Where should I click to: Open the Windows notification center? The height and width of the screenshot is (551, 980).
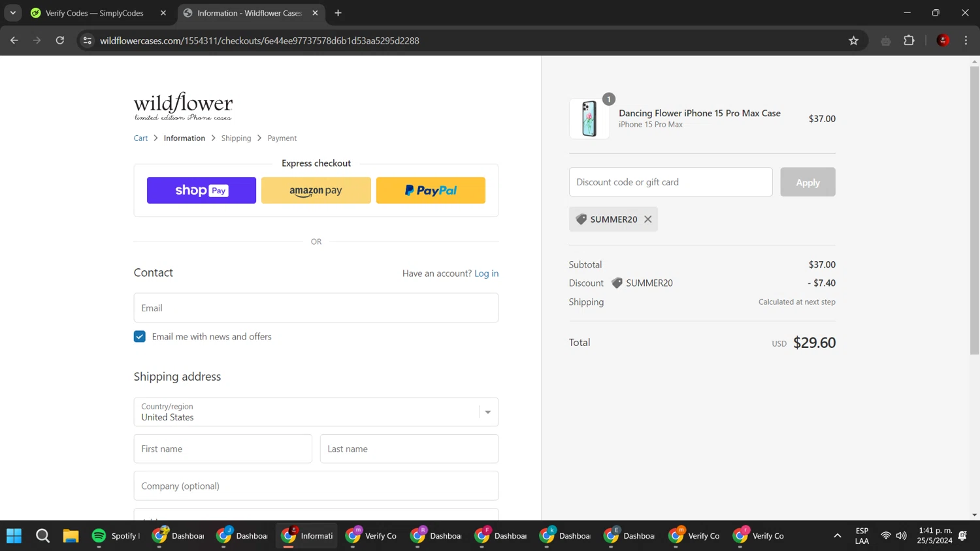point(962,536)
